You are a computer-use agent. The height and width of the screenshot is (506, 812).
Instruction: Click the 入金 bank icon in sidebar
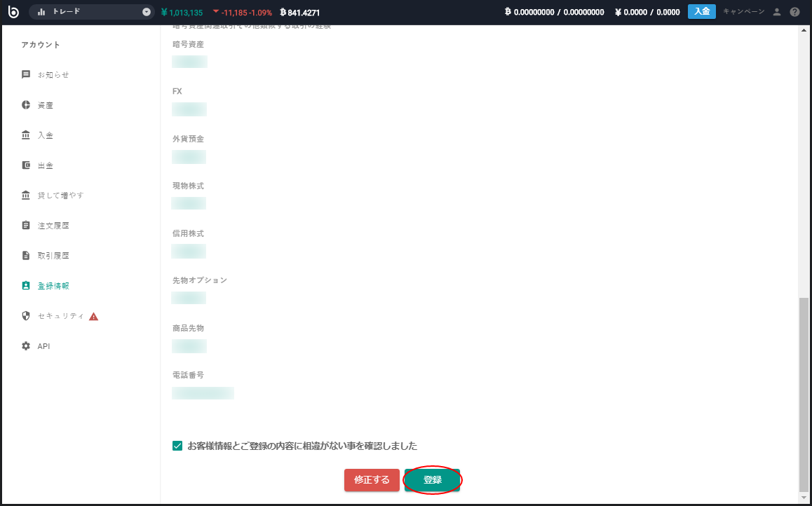(26, 135)
